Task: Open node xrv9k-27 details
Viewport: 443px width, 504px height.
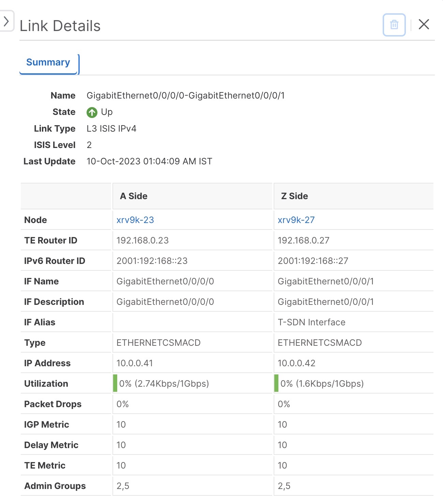Action: tap(296, 220)
